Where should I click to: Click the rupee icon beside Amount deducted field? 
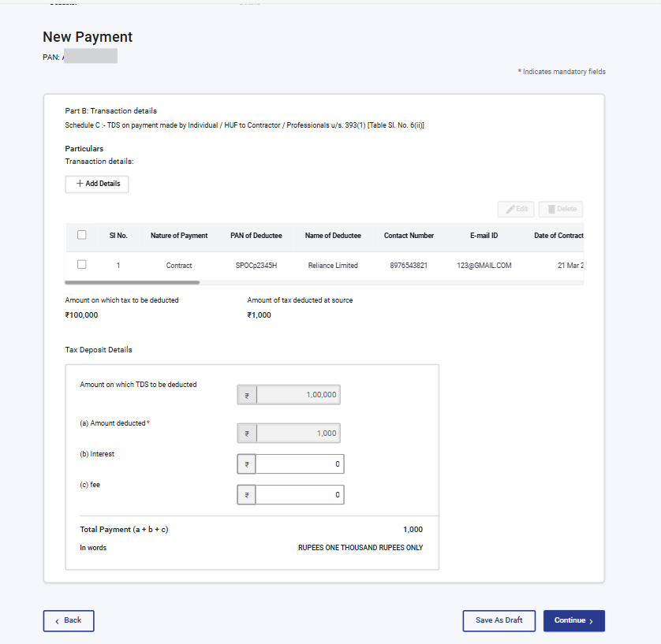[245, 433]
